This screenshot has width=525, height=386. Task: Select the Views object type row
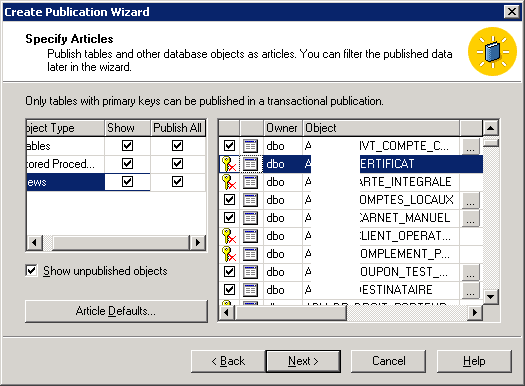66,182
